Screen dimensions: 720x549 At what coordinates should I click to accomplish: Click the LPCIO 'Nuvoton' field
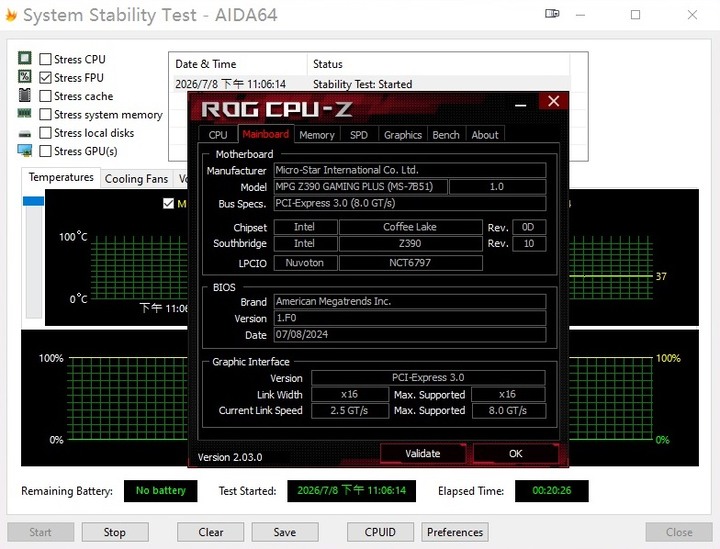305,263
